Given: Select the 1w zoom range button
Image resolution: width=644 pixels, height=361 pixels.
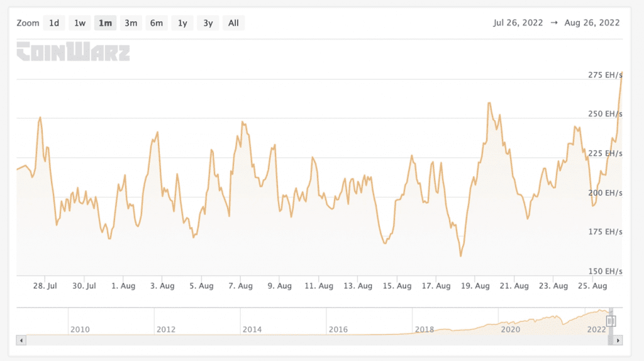Looking at the screenshot, I should click(80, 23).
